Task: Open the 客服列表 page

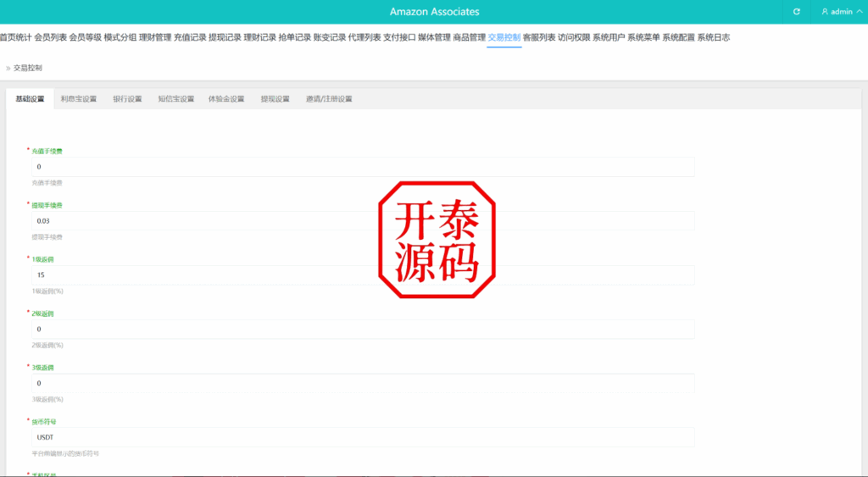Action: 538,37
